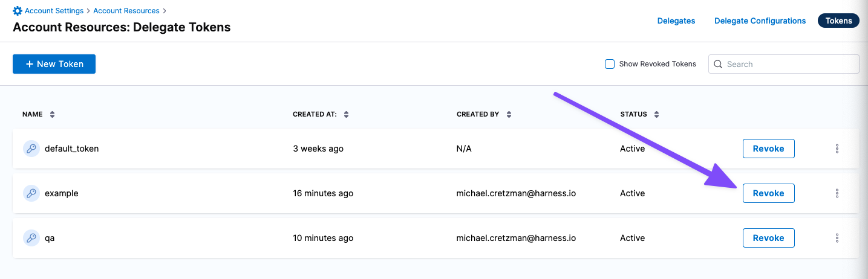Screen dimensions: 868x279
Task: Switch to the Delegates tab
Action: coord(676,21)
